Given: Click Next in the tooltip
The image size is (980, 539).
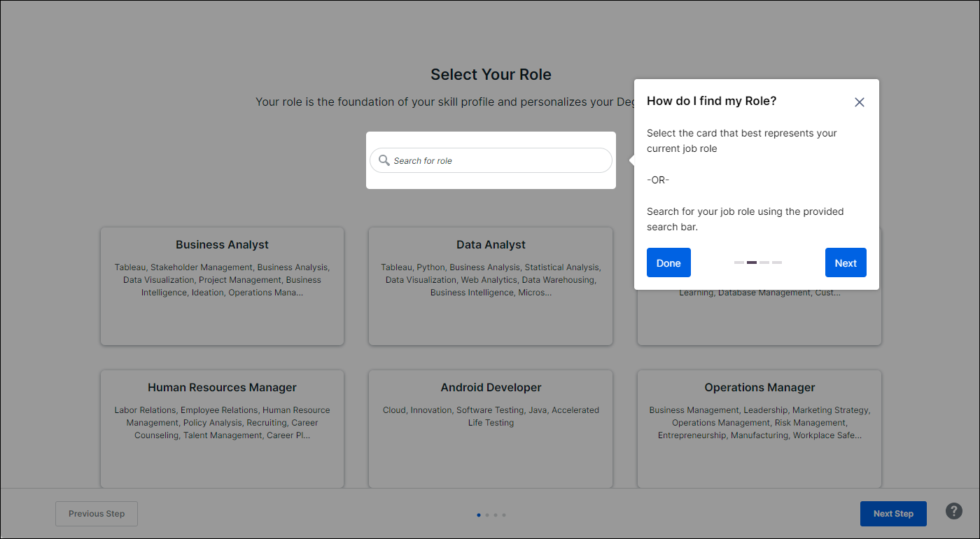Looking at the screenshot, I should [x=846, y=262].
